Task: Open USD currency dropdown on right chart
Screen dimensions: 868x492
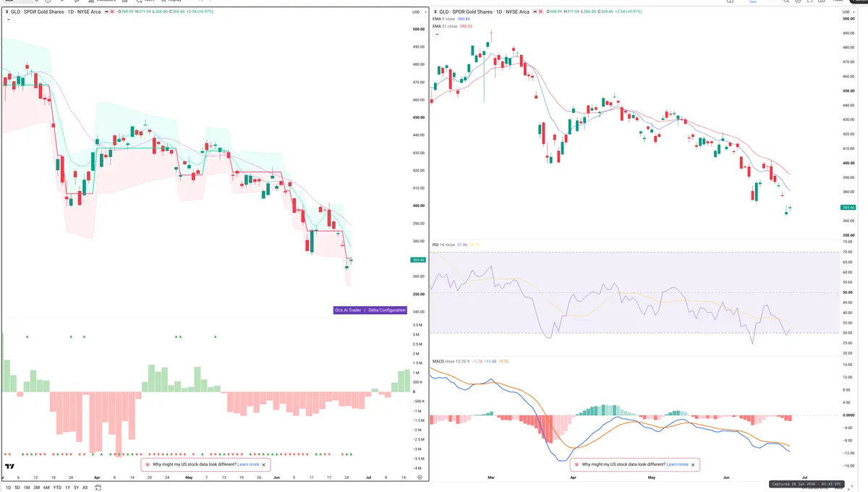Action: (848, 12)
